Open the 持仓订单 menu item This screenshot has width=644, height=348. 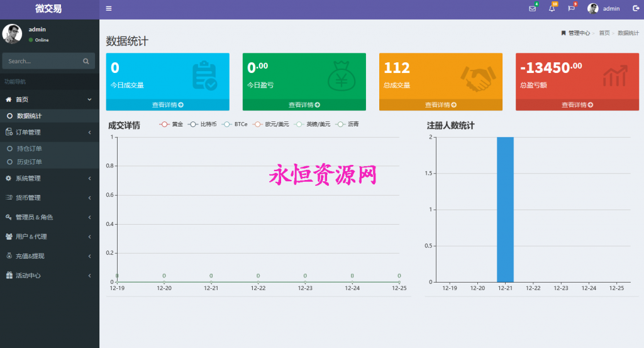click(30, 149)
